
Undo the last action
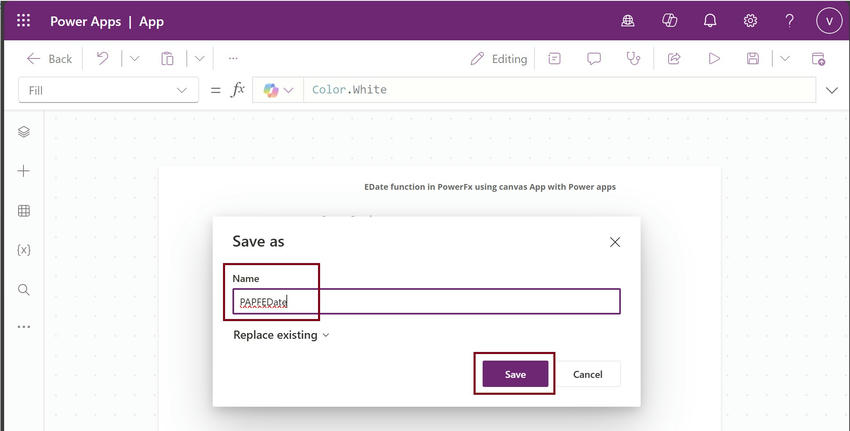[x=102, y=58]
